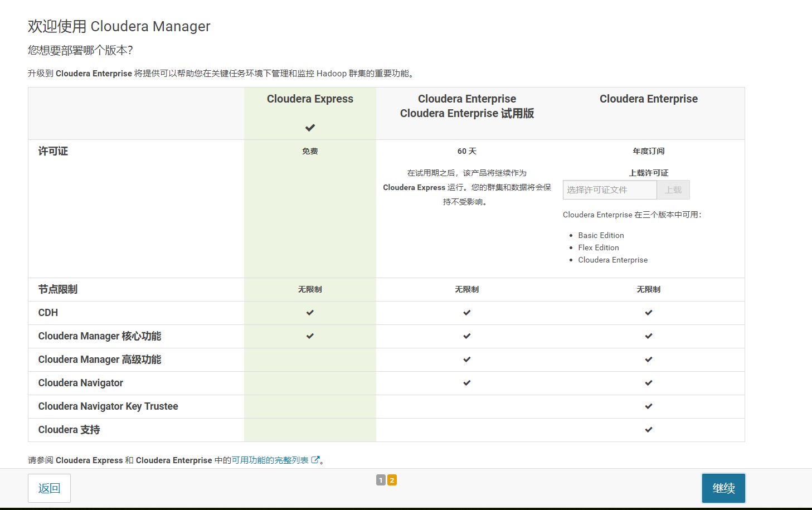The width and height of the screenshot is (812, 510).
Task: Click 无限制 in the Enterprise trial column
Action: 467,289
